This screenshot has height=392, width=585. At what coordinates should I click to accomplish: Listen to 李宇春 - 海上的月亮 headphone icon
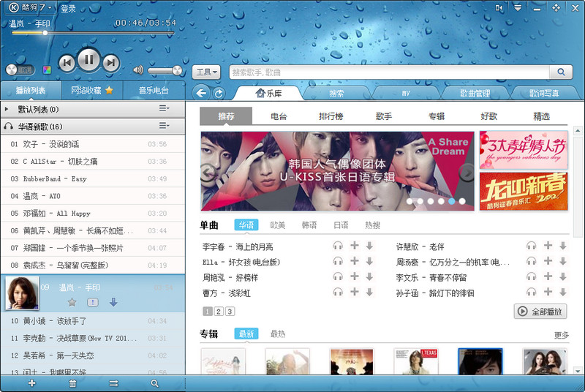338,246
